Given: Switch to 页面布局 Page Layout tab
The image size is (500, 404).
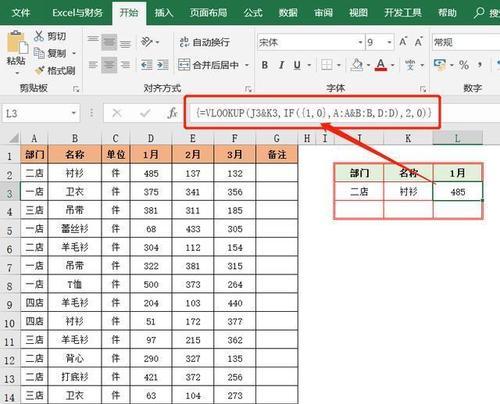Looking at the screenshot, I should pos(208,13).
